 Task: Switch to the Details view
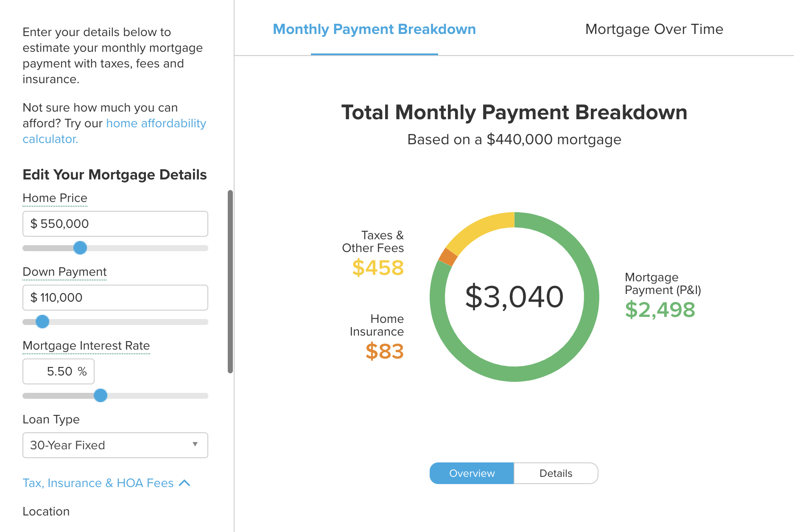556,473
